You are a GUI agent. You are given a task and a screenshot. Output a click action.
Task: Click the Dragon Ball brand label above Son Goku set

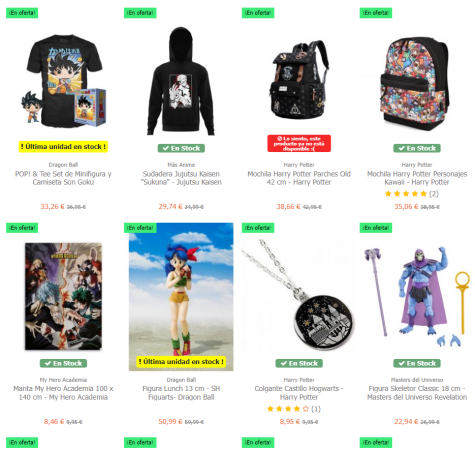pyautogui.click(x=63, y=165)
